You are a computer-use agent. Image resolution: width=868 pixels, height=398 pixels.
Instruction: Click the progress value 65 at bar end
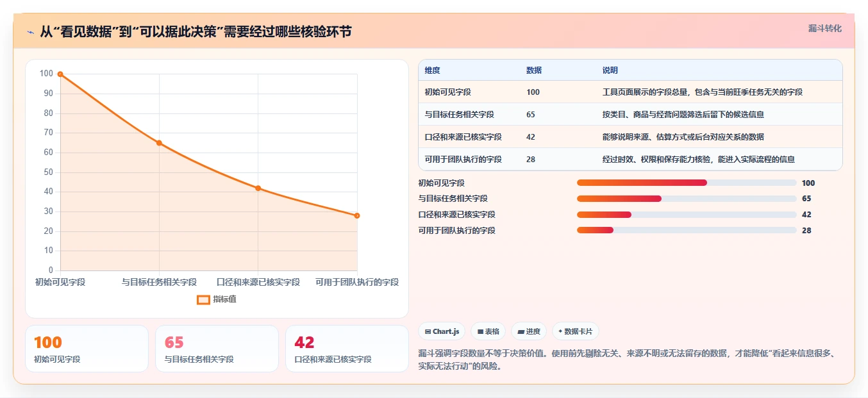pyautogui.click(x=806, y=199)
